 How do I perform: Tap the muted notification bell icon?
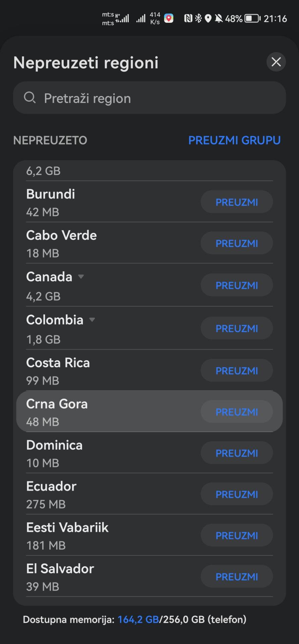(x=219, y=18)
